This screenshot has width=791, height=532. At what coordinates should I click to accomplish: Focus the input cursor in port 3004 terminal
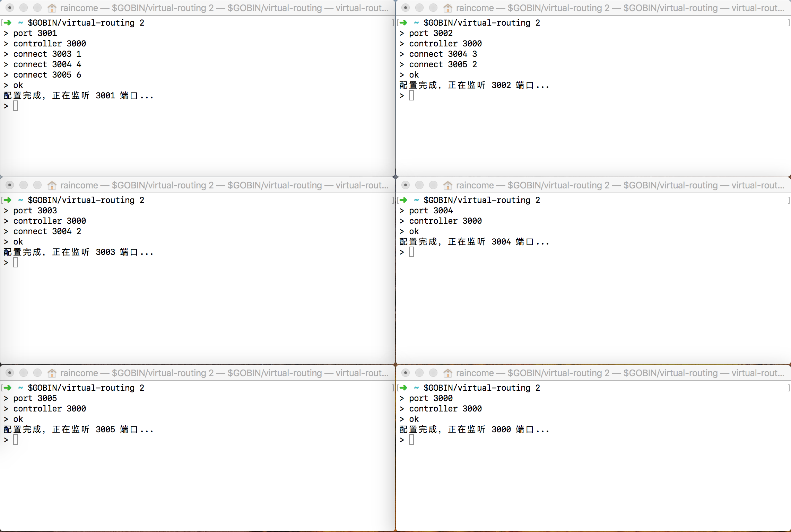click(411, 252)
